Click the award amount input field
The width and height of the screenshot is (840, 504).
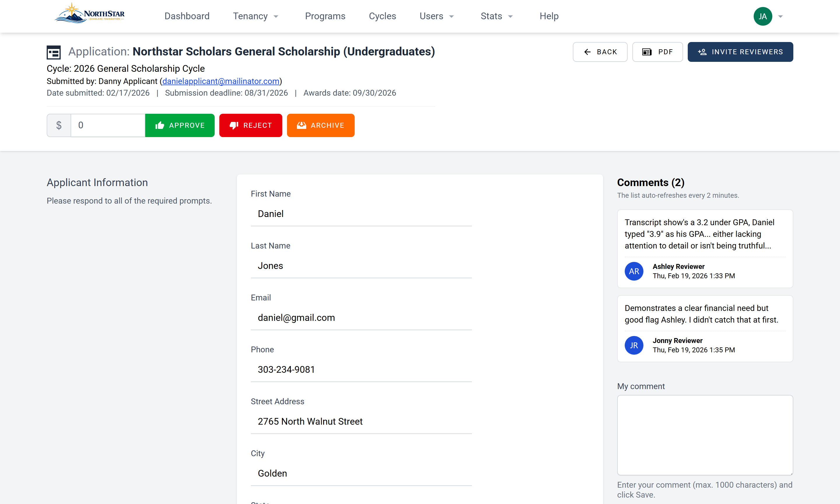[x=108, y=125]
